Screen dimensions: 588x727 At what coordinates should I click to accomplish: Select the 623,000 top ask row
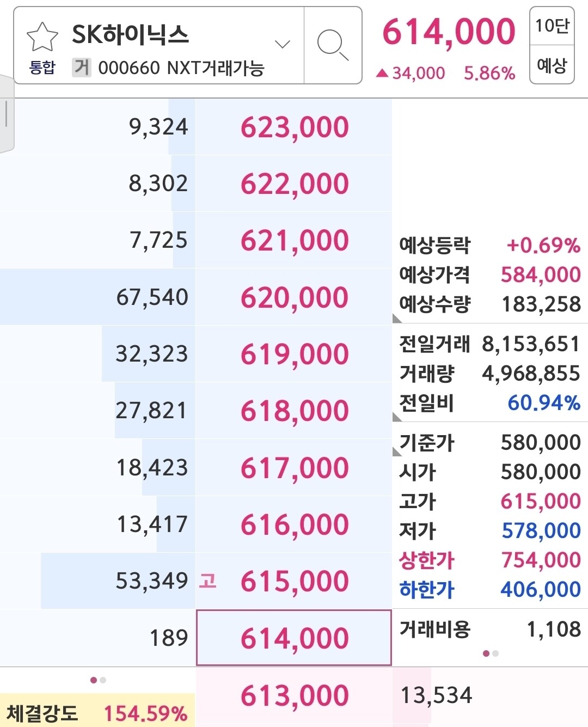[294, 127]
